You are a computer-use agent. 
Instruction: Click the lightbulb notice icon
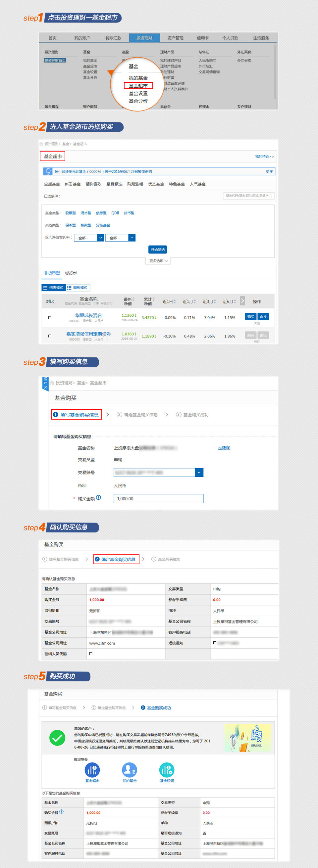[x=48, y=171]
